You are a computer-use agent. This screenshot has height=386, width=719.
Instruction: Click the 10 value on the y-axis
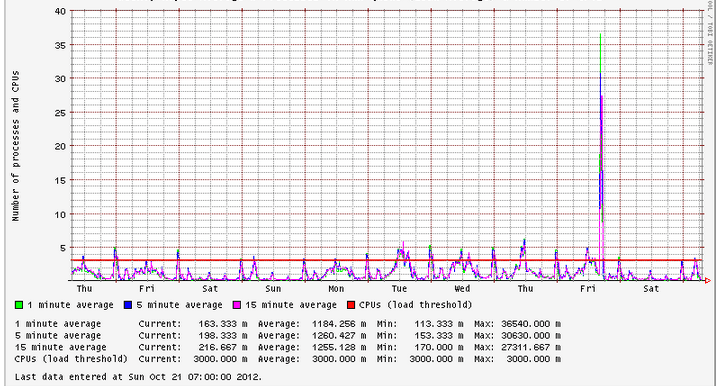pyautogui.click(x=60, y=214)
